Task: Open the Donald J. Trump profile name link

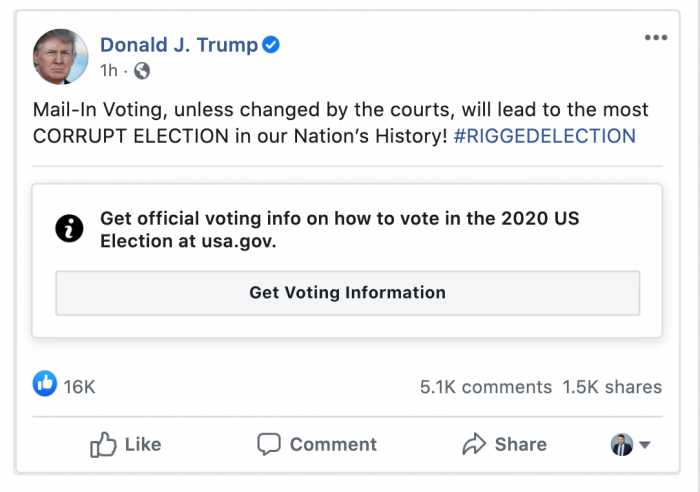Action: 178,45
